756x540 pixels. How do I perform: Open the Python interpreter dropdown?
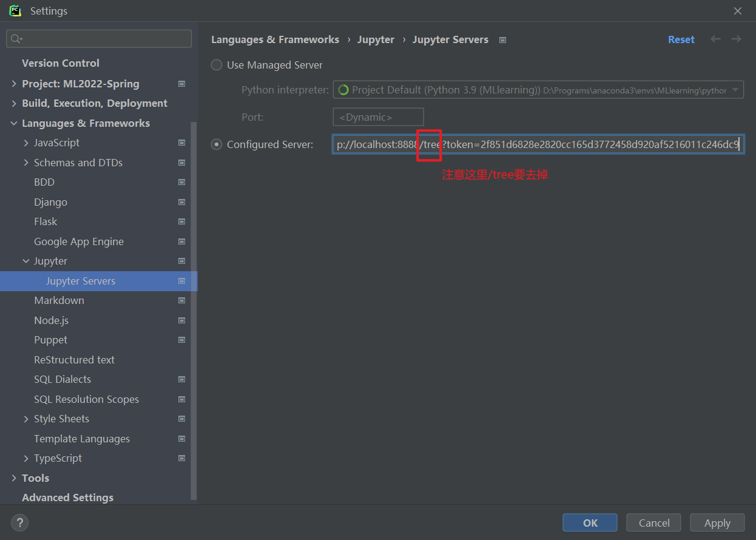point(735,90)
